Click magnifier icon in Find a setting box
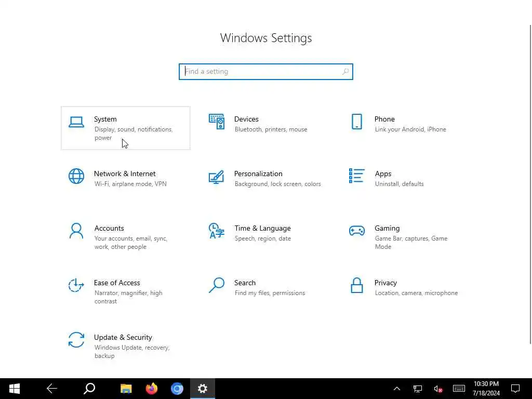 tap(345, 72)
